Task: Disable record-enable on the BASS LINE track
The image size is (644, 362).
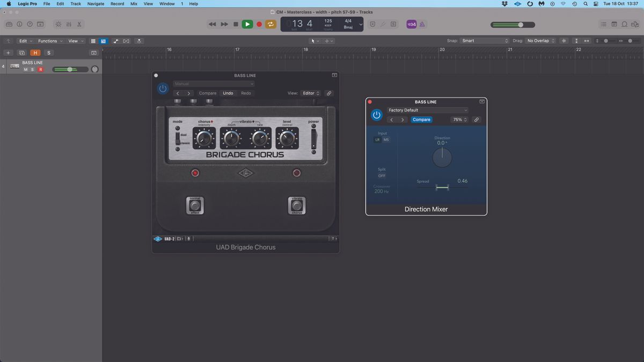Action: pyautogui.click(x=40, y=69)
